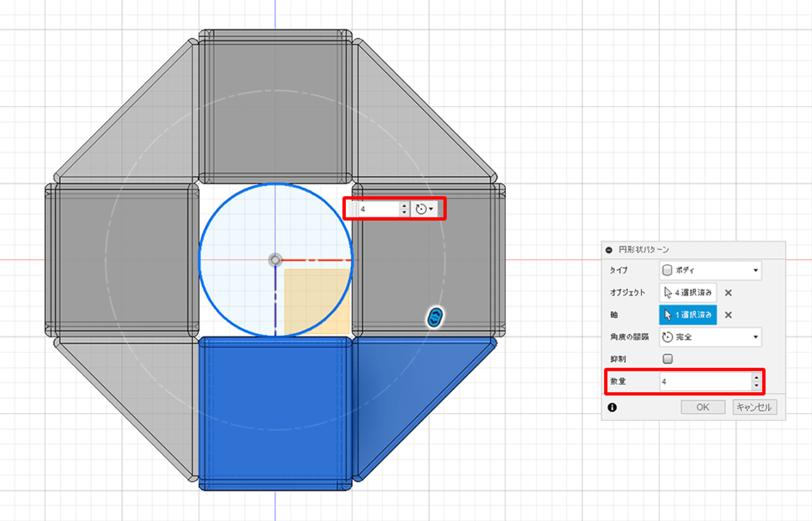The width and height of the screenshot is (812, 521).
Task: Click the info icon in the dialog footer
Action: click(612, 407)
